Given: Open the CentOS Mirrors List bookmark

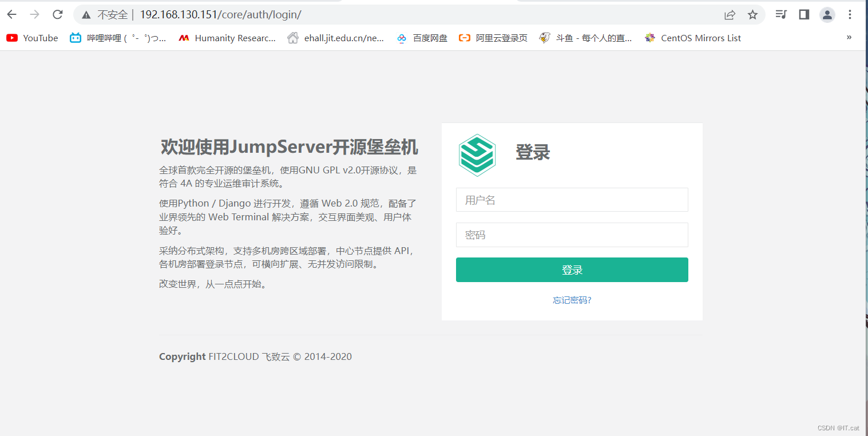Looking at the screenshot, I should pos(692,38).
